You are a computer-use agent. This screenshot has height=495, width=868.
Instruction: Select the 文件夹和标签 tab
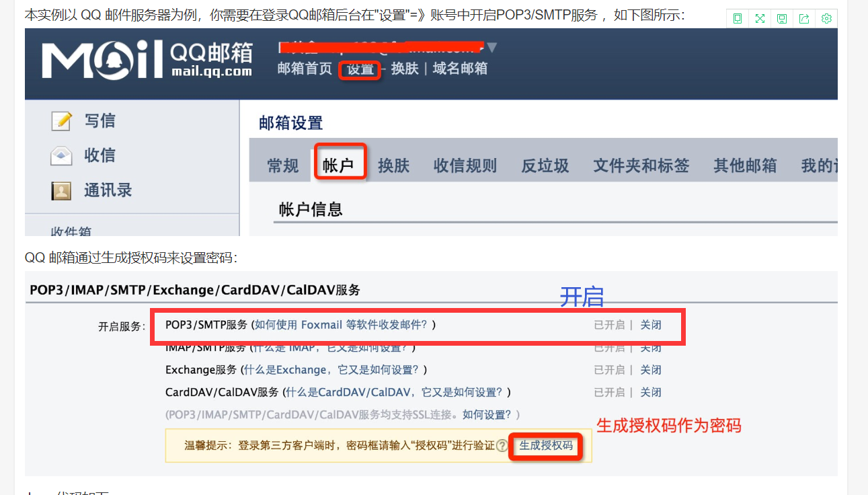[x=641, y=165]
